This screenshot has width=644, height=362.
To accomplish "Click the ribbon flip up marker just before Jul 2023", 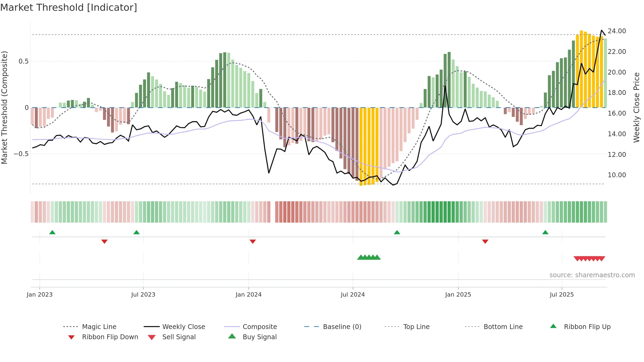I will 136,232.
